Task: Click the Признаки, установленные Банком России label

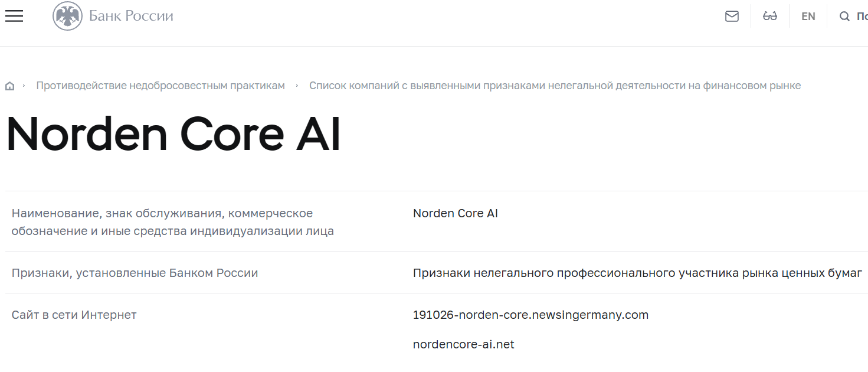Action: pyautogui.click(x=135, y=273)
